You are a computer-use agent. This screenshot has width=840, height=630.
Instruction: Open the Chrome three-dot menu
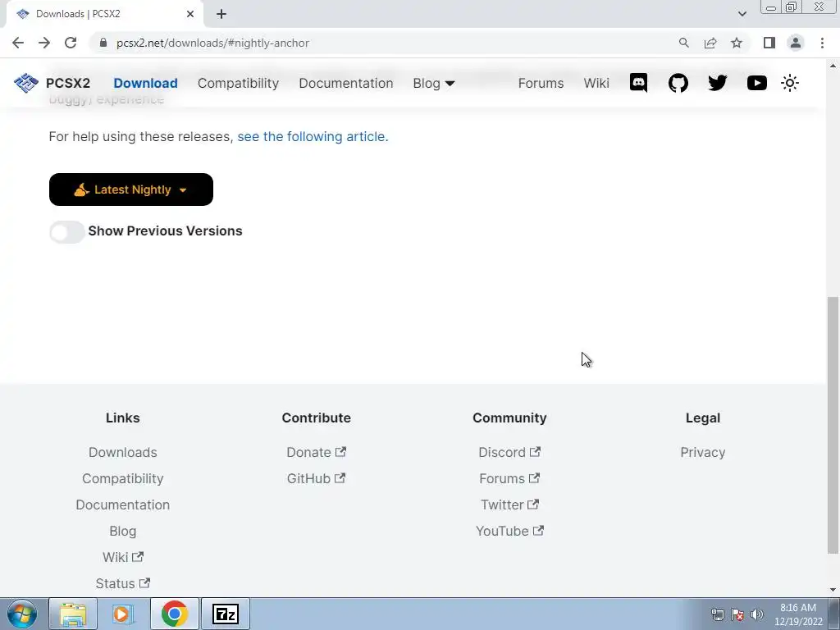[822, 43]
